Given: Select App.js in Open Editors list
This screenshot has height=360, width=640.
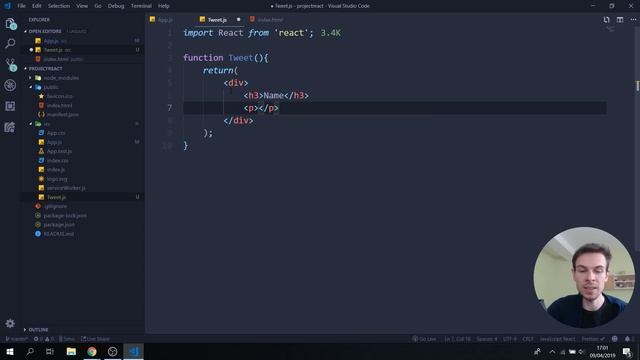Looking at the screenshot, I should [x=83, y=41].
